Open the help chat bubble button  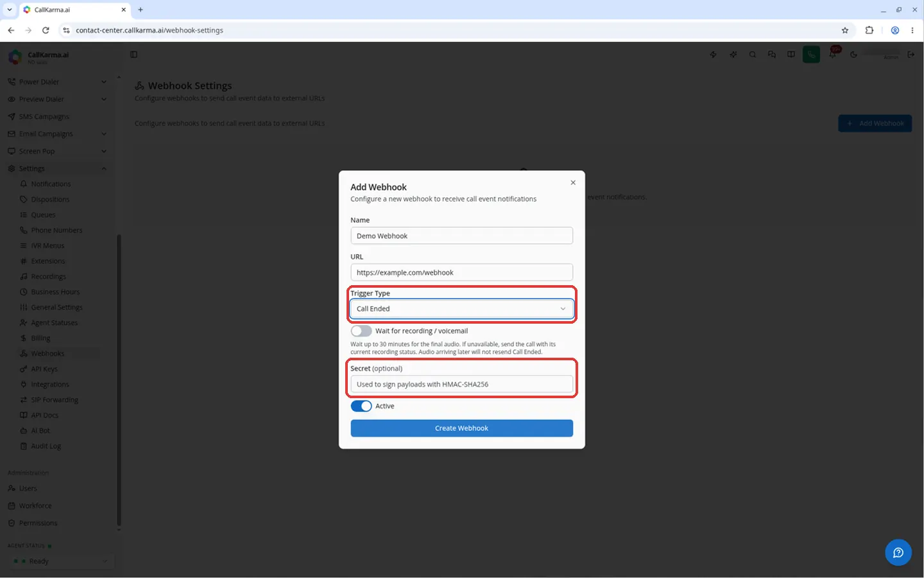click(898, 552)
